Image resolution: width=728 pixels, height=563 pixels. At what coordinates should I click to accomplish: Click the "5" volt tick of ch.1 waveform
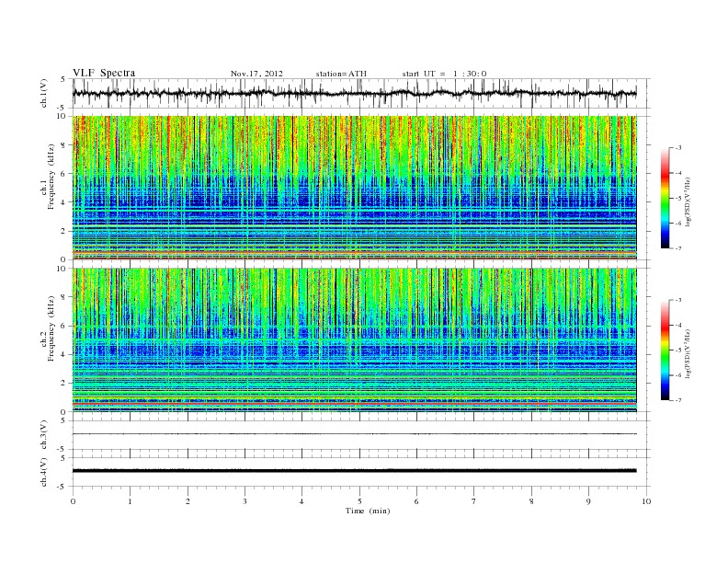[64, 79]
